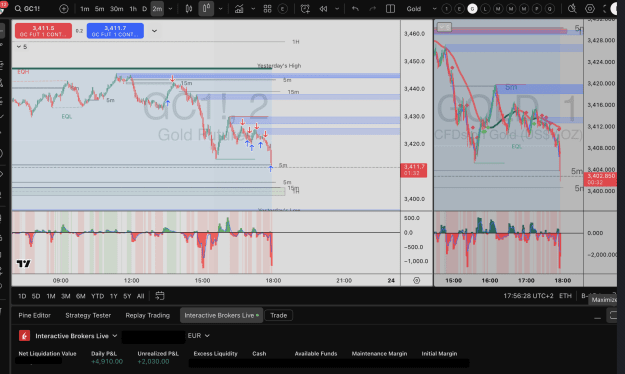The height and width of the screenshot is (374, 625).
Task: Redo the chart action
Action: point(372,9)
